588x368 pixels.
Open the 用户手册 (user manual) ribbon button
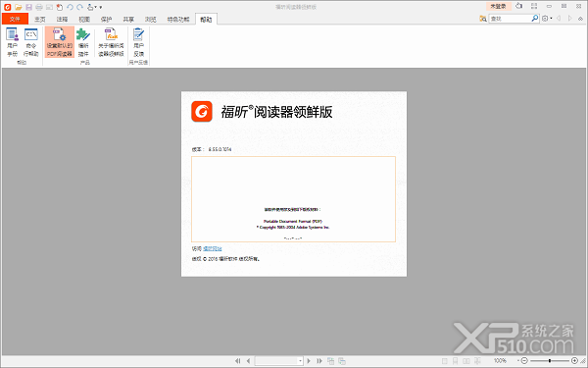point(12,42)
